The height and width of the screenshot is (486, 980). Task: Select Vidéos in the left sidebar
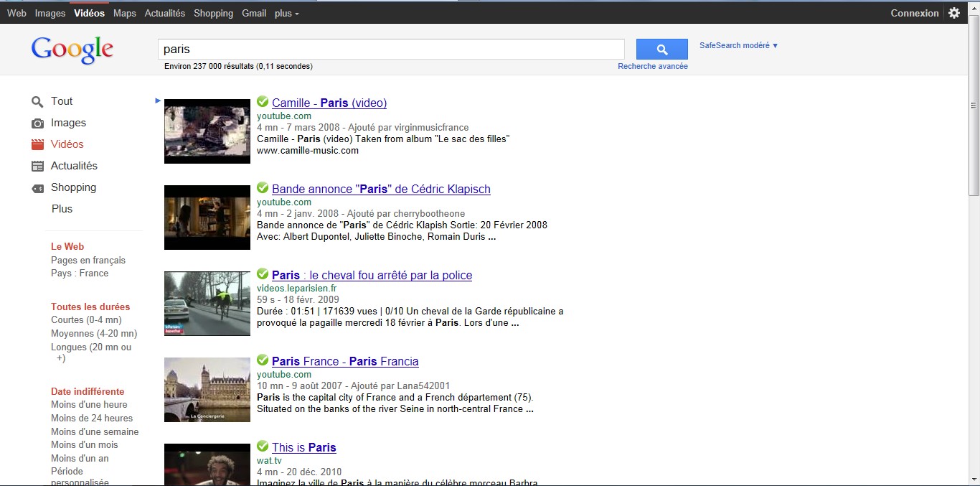67,144
